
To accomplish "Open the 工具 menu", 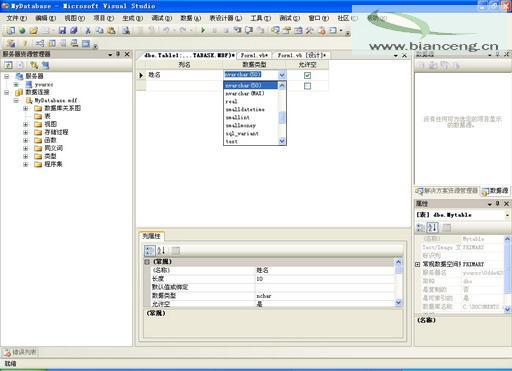I will coord(261,18).
